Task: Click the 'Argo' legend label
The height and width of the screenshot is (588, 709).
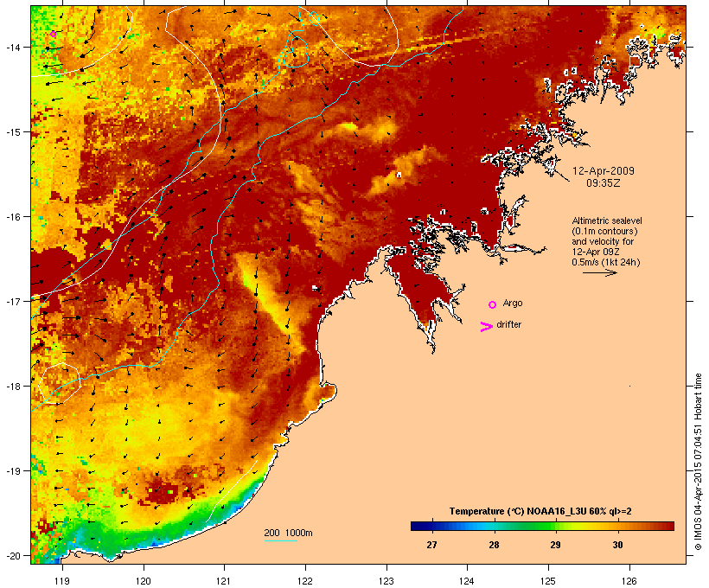Action: coord(513,303)
